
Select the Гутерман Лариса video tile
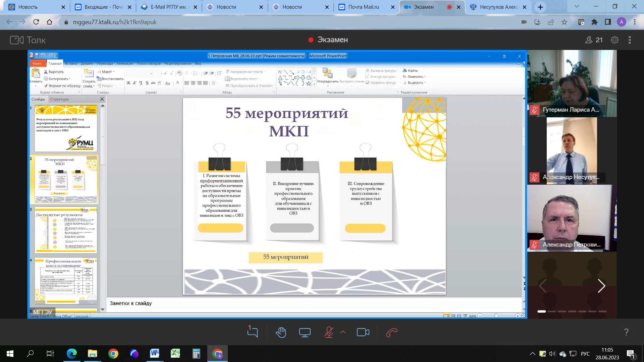point(572,83)
